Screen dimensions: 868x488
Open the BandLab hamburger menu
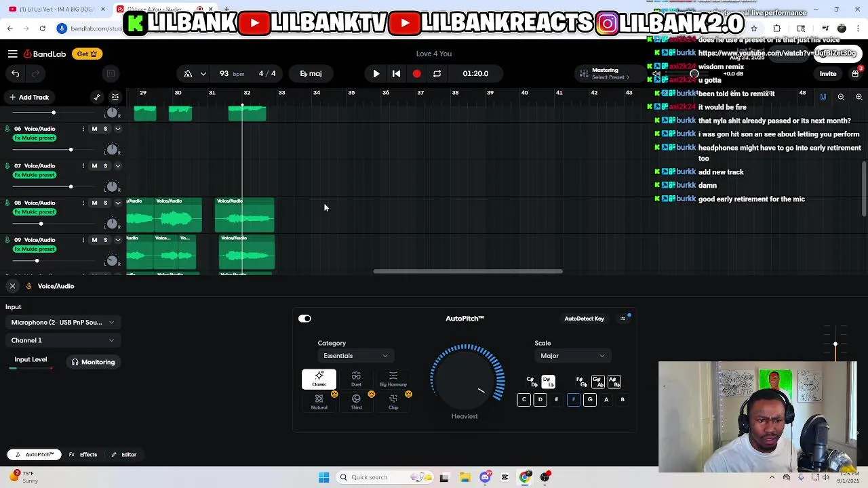pyautogui.click(x=13, y=54)
